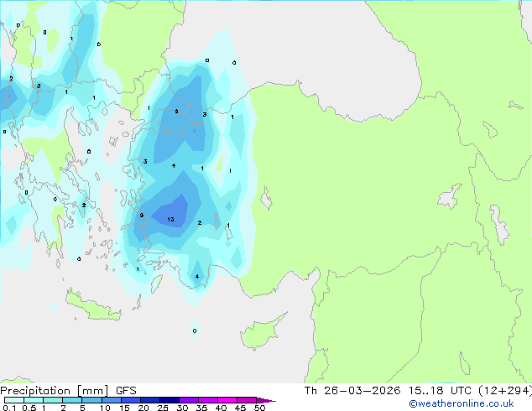Click the 0.1–0.5 mm lightest legend swatch

[14, 400]
